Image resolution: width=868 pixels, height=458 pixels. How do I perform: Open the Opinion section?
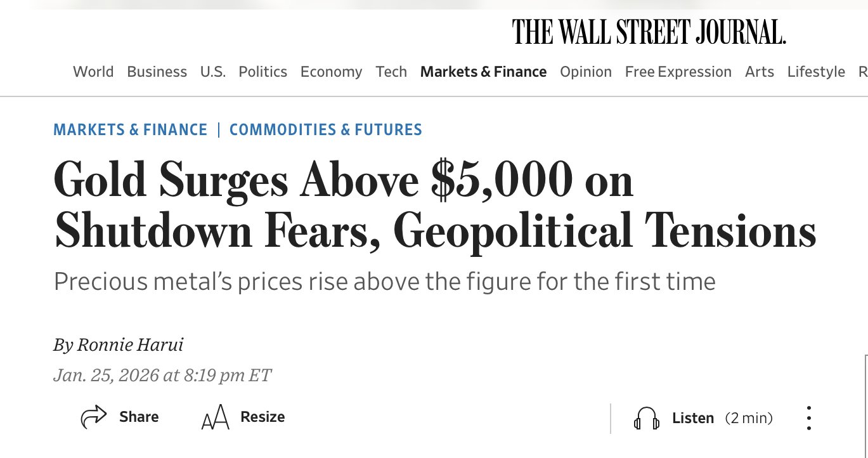(x=585, y=72)
